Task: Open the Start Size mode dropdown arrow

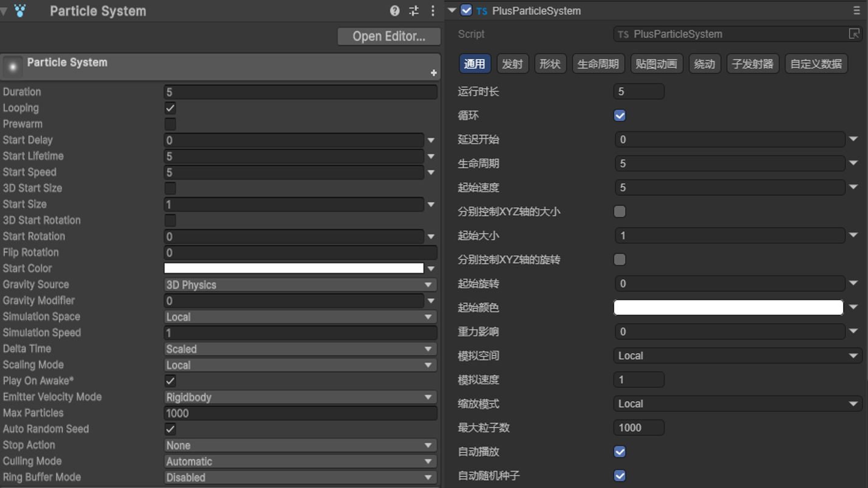Action: (431, 205)
